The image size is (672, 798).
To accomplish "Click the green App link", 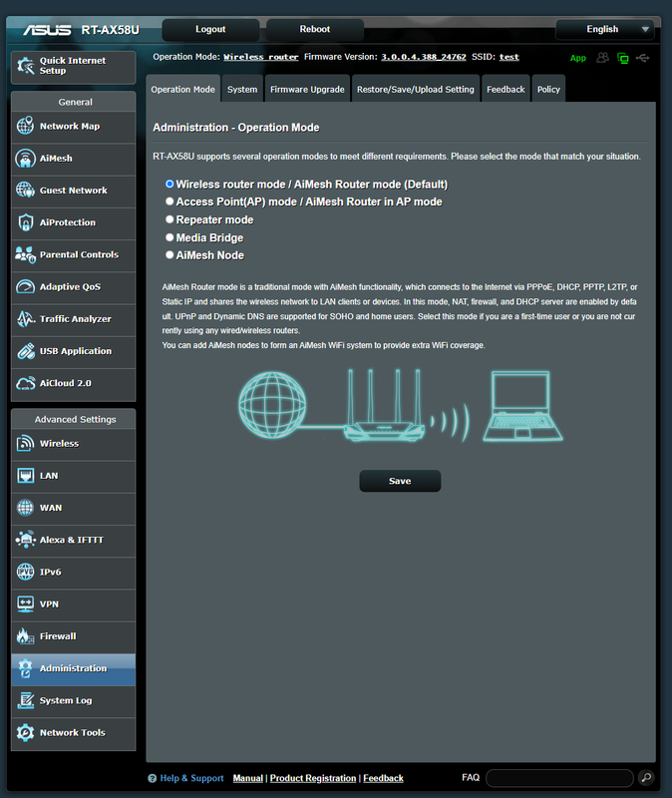I will coord(578,58).
